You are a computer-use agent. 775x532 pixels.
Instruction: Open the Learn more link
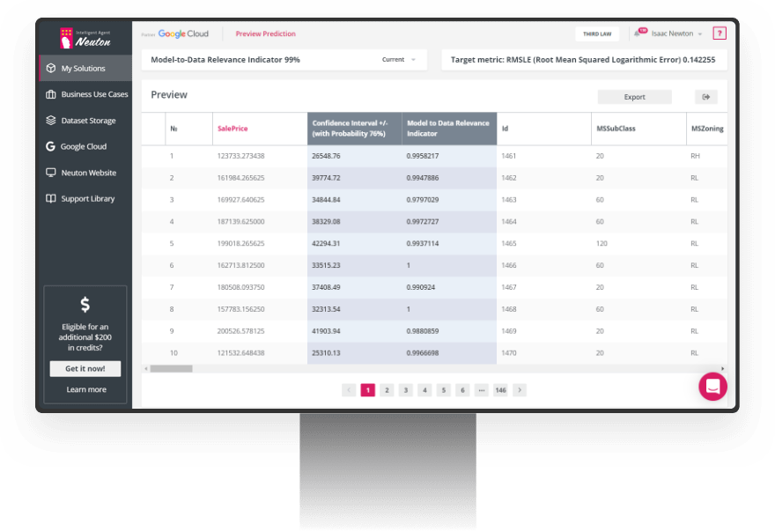[86, 389]
